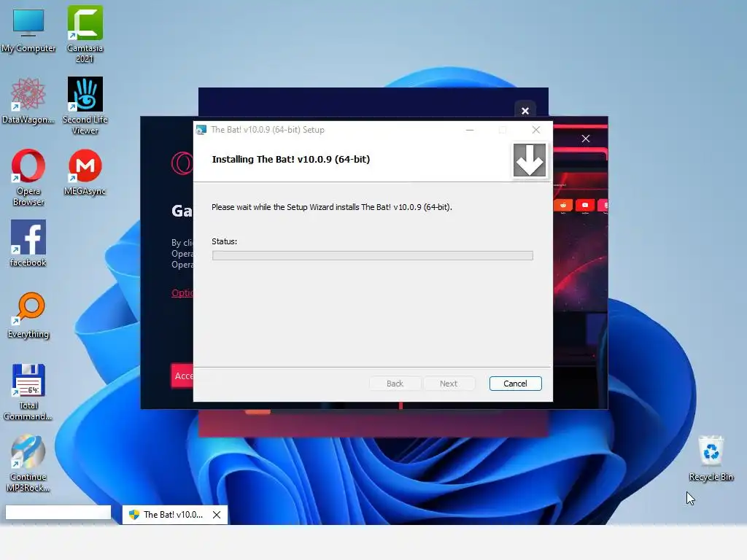The width and height of the screenshot is (747, 560).
Task: Click the 'Status:' label
Action: coord(224,241)
